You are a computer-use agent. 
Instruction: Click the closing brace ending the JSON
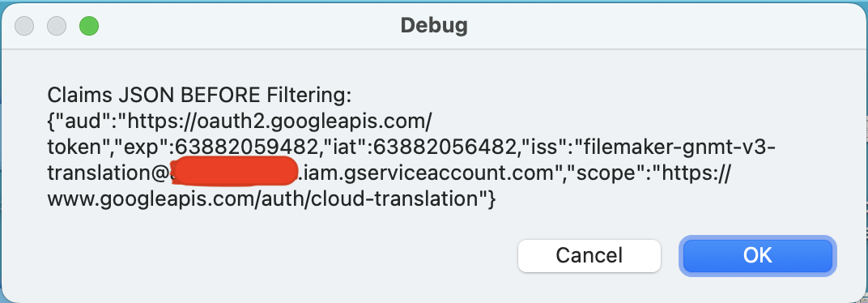click(491, 198)
